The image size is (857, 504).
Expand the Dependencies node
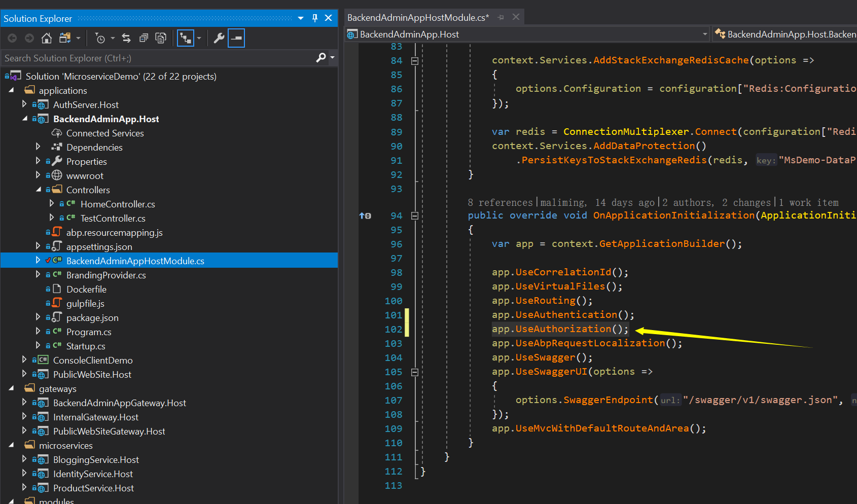point(38,147)
